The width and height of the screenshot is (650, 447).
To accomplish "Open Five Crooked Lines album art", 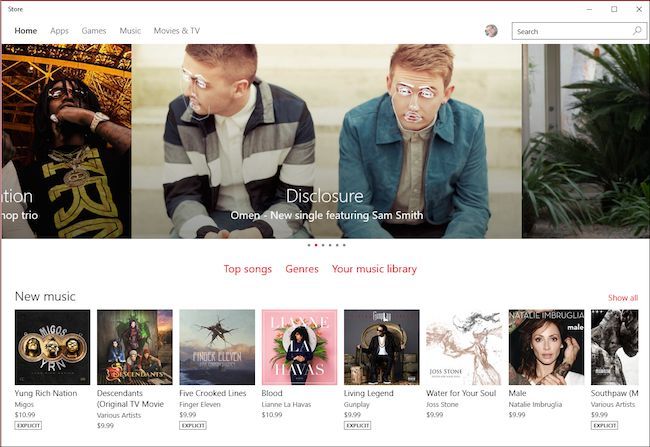I will pyautogui.click(x=217, y=347).
